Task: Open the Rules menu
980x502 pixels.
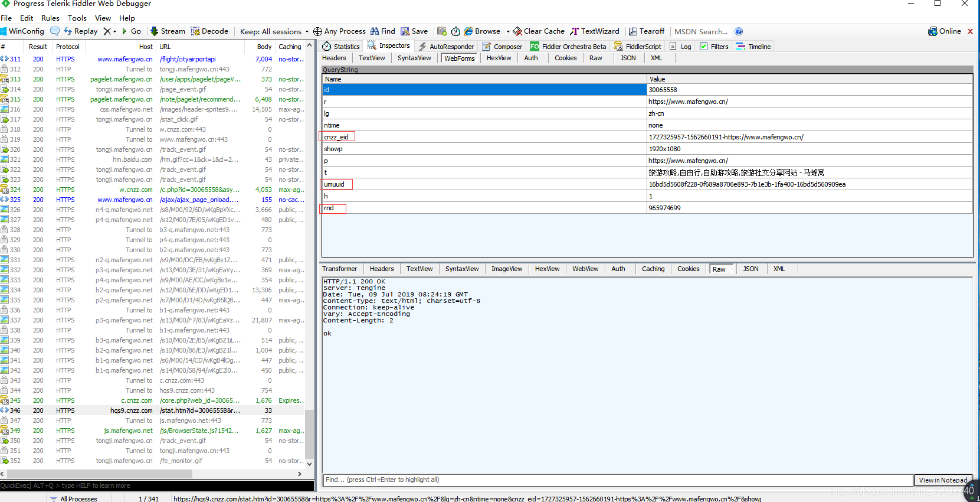Action: pos(50,18)
